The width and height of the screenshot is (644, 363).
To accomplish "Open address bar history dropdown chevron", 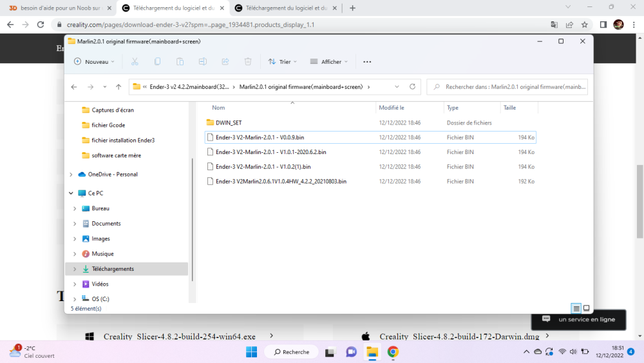I will coord(397,87).
